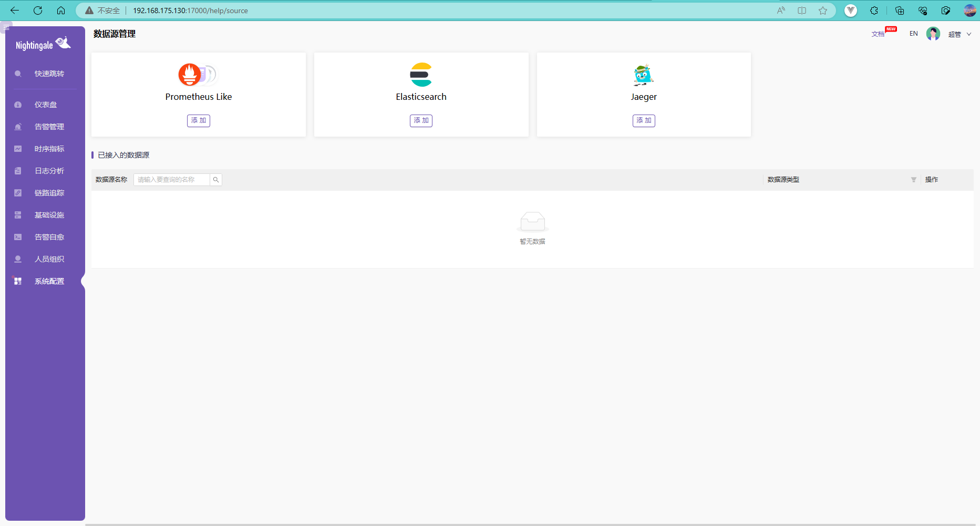Focus the data source name search field

pos(172,180)
